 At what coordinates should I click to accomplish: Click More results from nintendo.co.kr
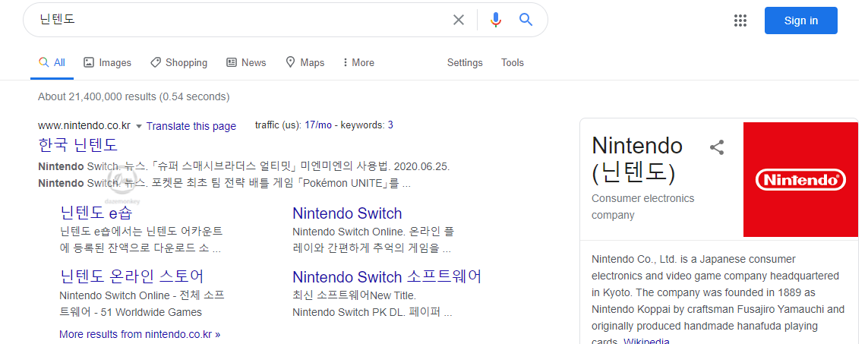click(x=140, y=335)
